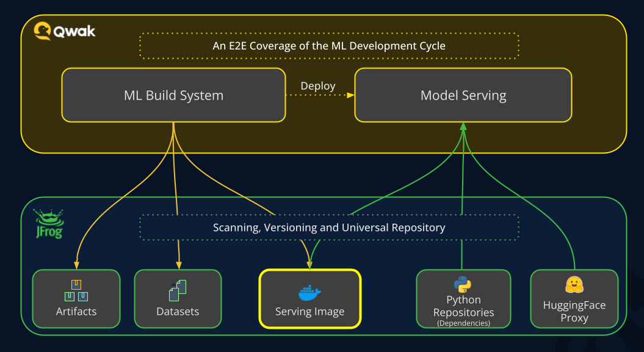Click the E2E Coverage banner text
The width and height of the screenshot is (644, 352).
pyautogui.click(x=329, y=45)
